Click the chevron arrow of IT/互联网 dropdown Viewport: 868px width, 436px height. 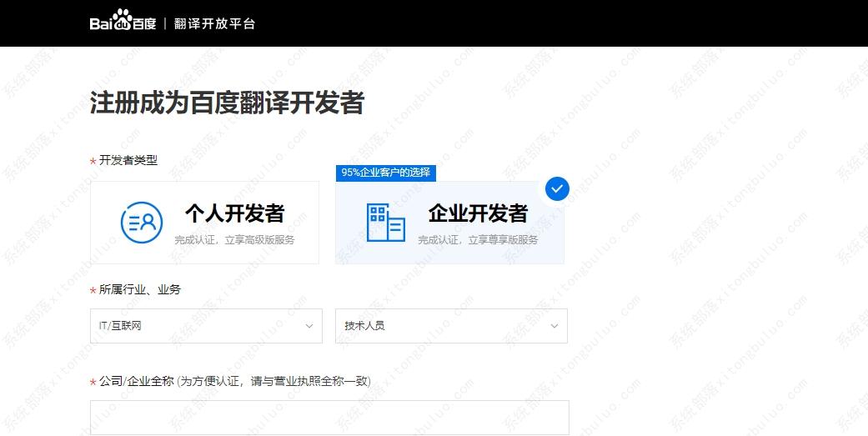click(x=309, y=326)
